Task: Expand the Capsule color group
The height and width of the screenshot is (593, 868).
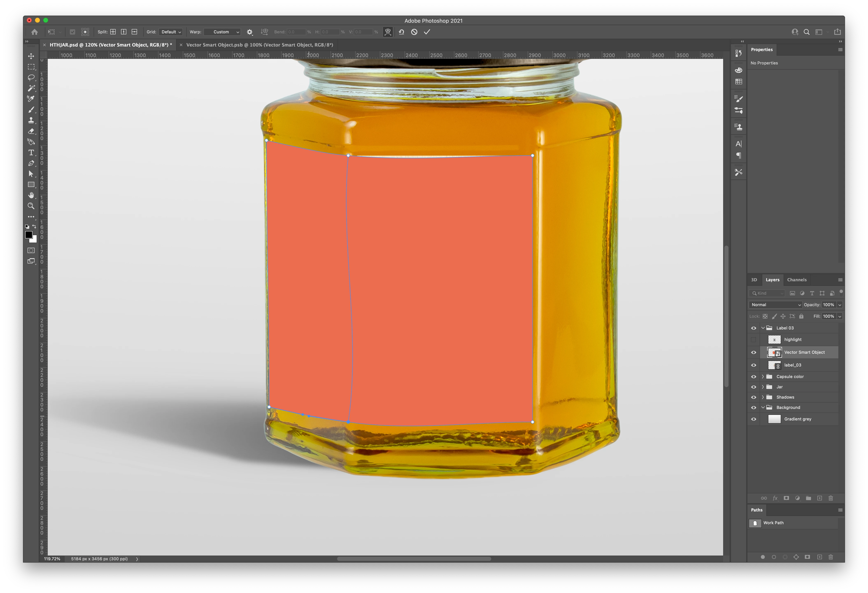Action: click(x=763, y=377)
